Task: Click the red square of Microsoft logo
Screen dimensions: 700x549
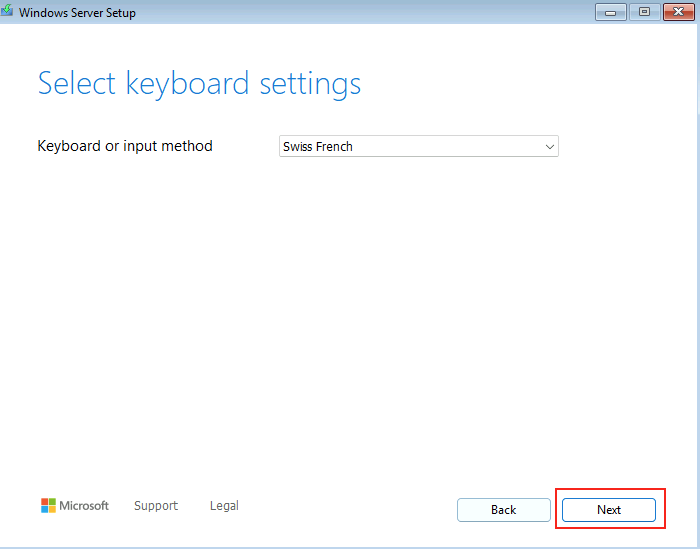Action: coord(45,502)
